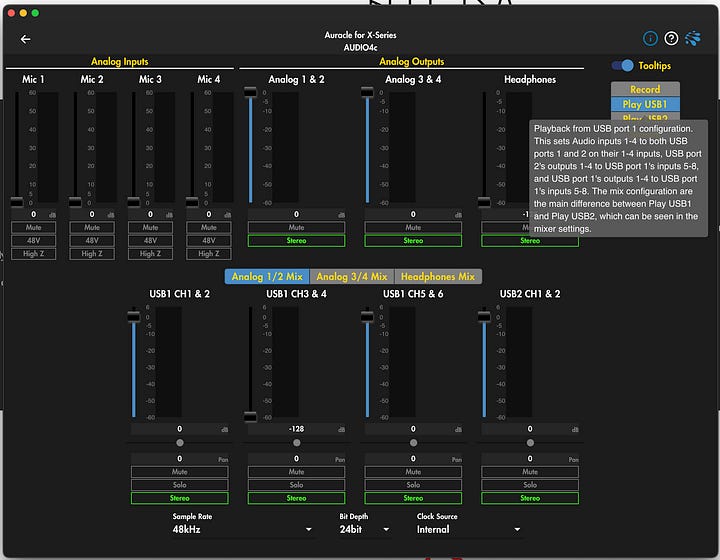
Task: Solo the USB1 CH3 & 4 channel
Action: pos(296,485)
